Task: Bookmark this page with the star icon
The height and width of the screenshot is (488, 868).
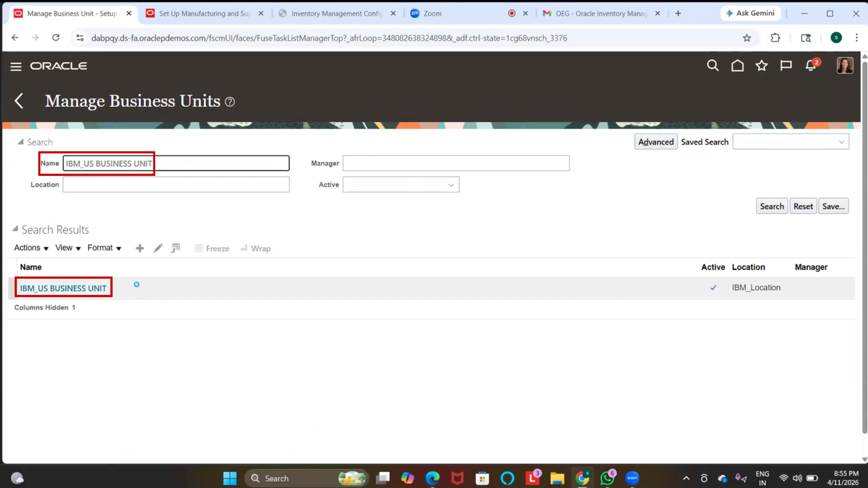Action: [x=747, y=38]
